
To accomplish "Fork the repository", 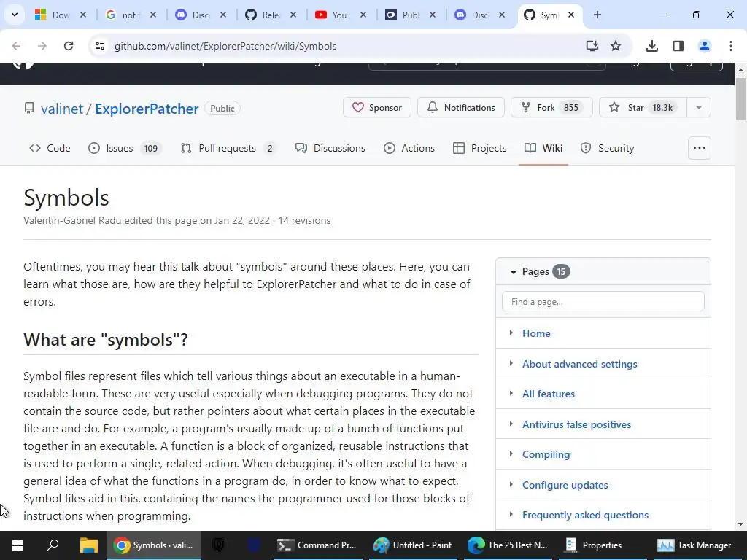I will 551,108.
